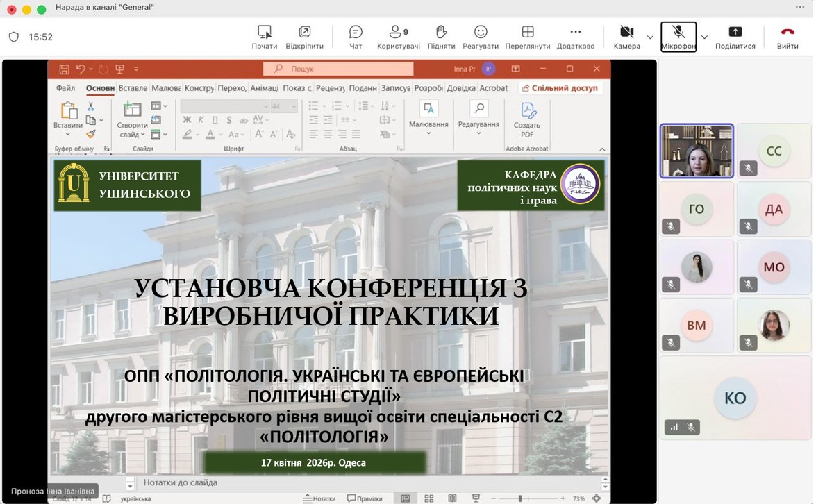Select the CC participant tile
This screenshot has width=816, height=504.
pyautogui.click(x=773, y=151)
